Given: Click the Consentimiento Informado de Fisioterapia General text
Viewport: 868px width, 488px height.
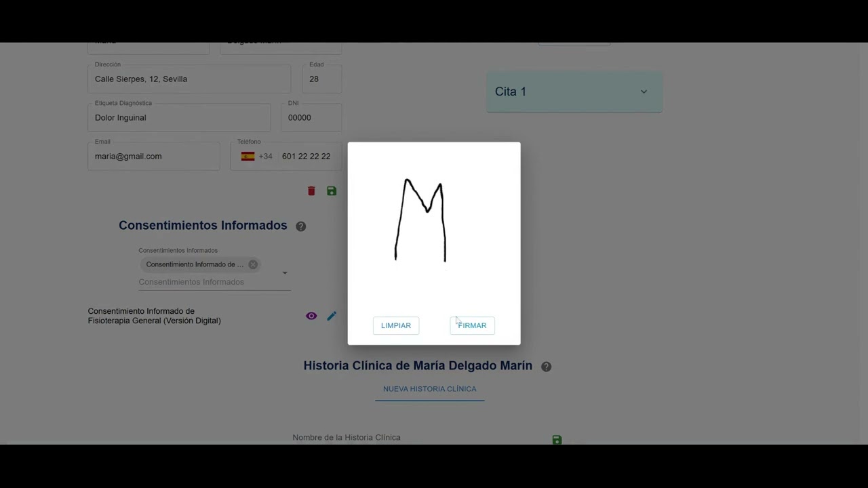Looking at the screenshot, I should pyautogui.click(x=155, y=316).
